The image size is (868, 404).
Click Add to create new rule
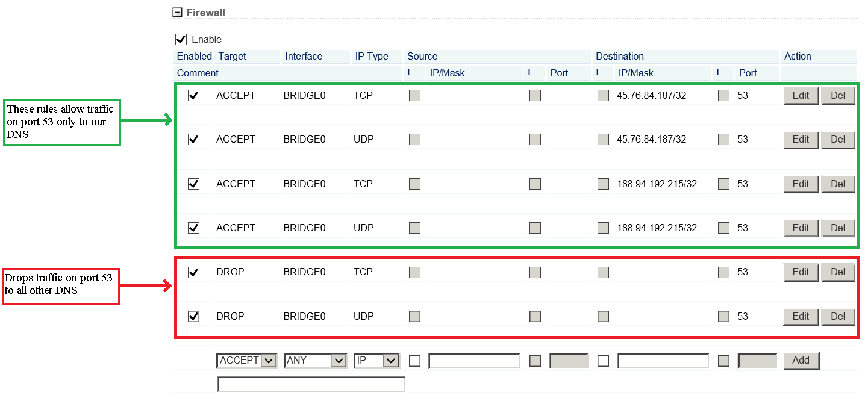pos(801,361)
